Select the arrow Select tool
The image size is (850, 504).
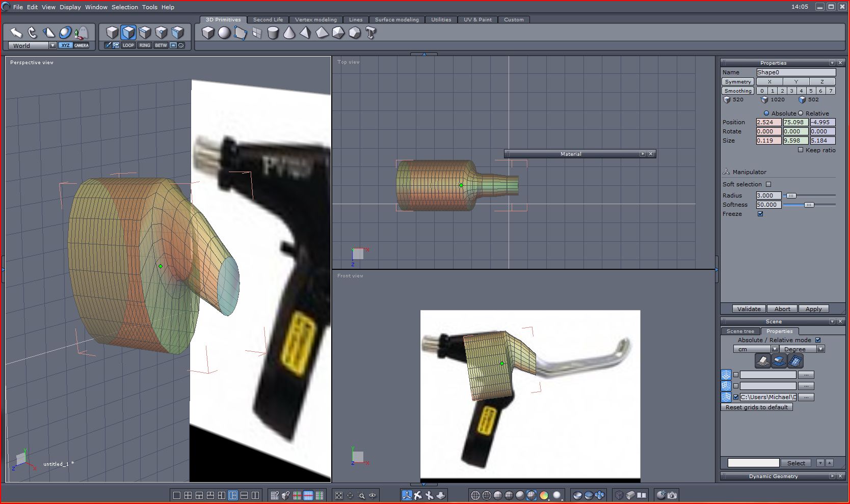pos(16,33)
